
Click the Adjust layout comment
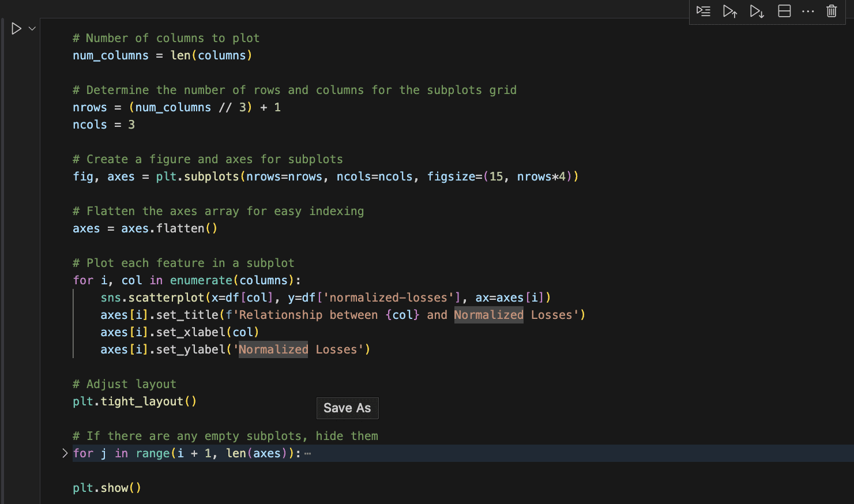pos(123,383)
